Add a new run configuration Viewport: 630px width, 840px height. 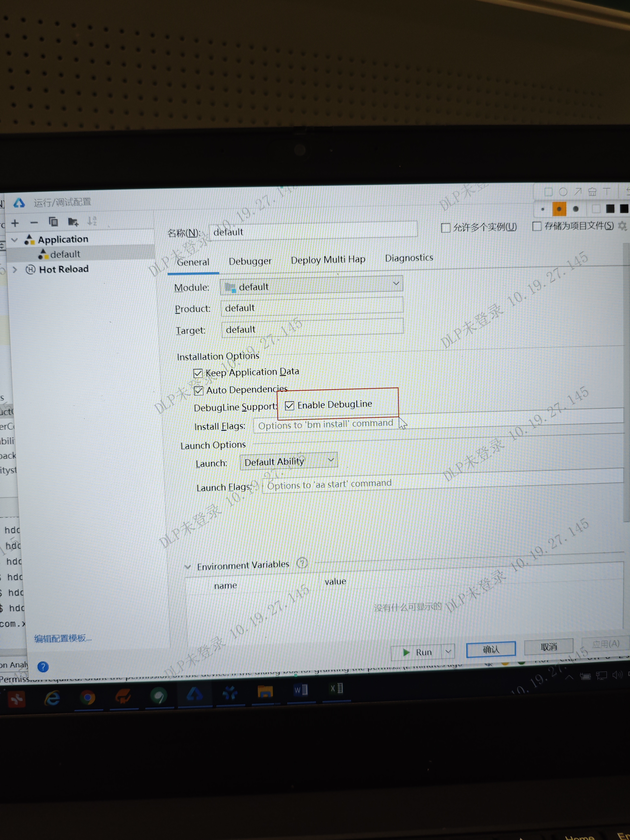click(x=15, y=223)
